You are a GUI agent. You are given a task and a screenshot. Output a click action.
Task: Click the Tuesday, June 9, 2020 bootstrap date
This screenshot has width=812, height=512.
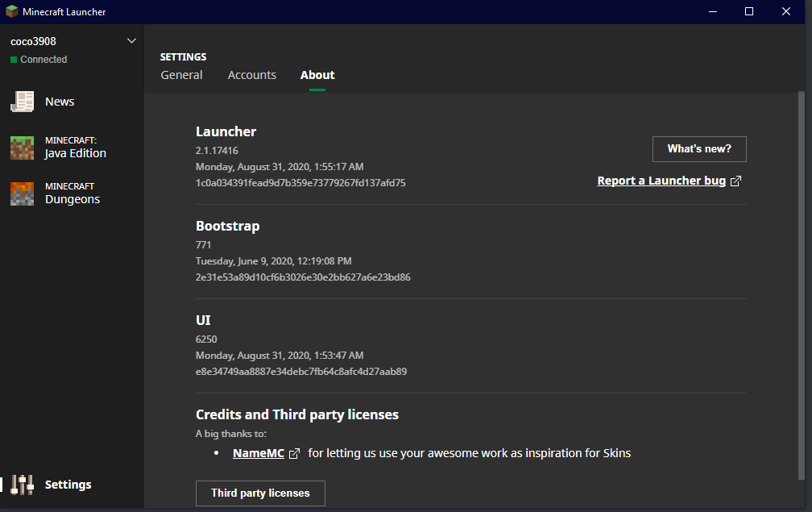273,261
